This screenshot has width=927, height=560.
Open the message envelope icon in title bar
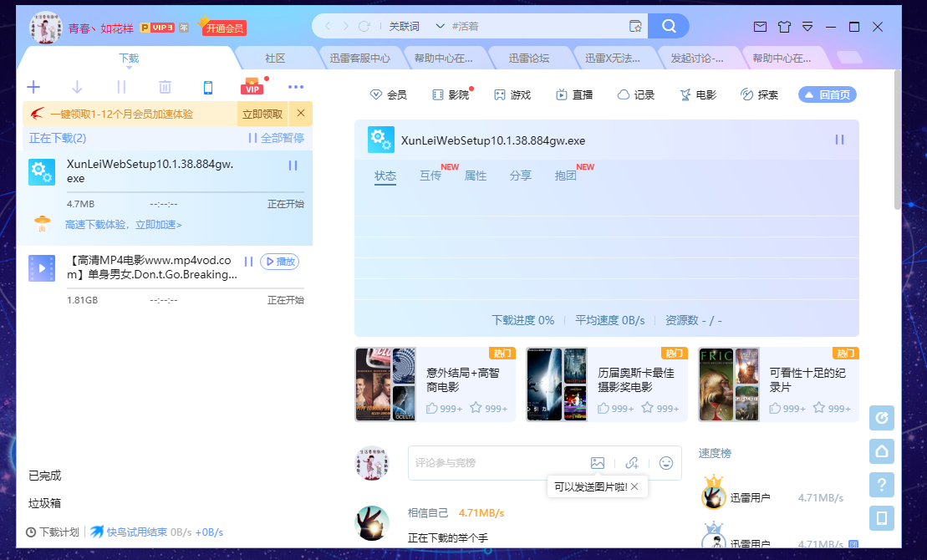pyautogui.click(x=760, y=26)
